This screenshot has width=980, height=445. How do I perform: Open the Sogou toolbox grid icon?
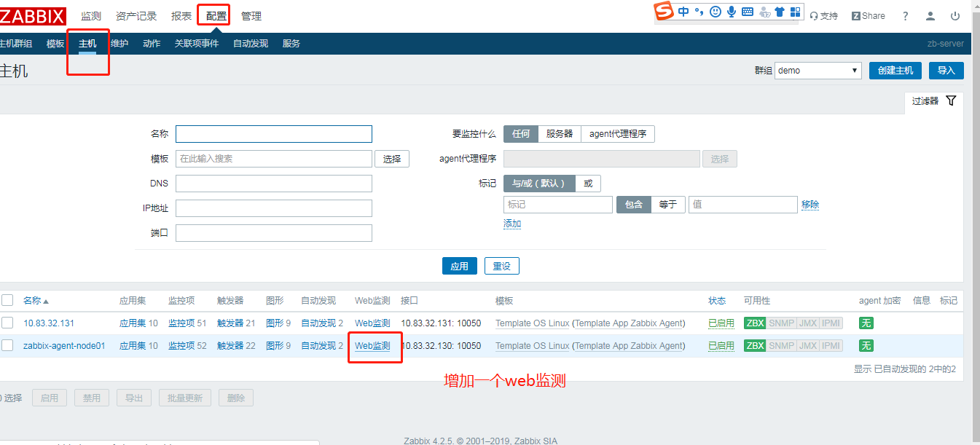[x=795, y=12]
